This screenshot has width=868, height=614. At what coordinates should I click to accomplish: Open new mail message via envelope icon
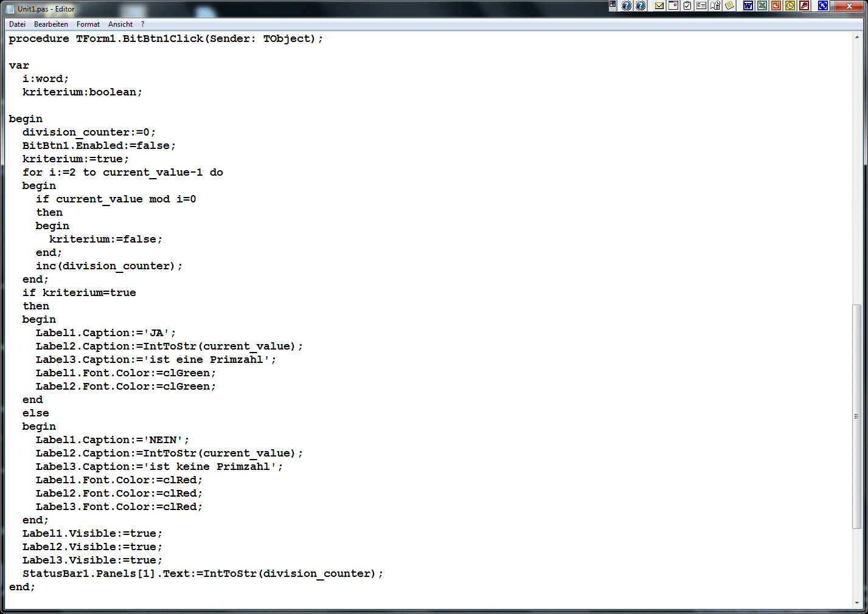click(659, 6)
